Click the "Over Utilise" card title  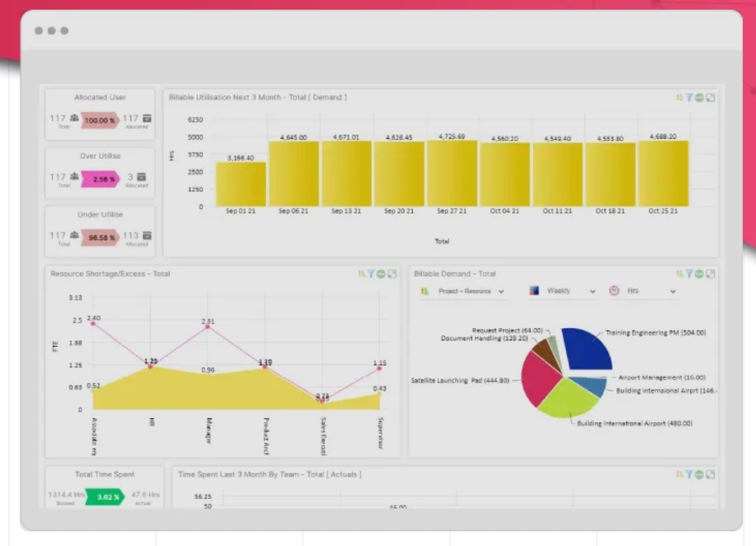101,157
